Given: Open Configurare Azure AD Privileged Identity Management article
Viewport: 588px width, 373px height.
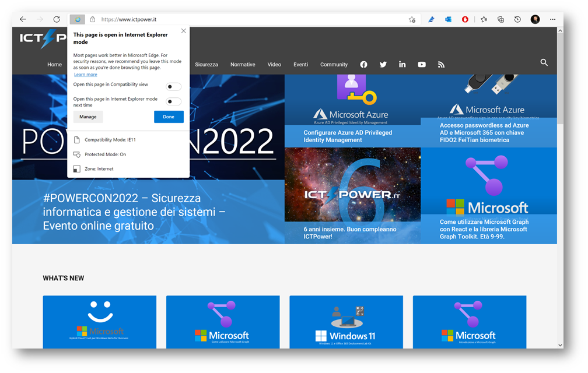Looking at the screenshot, I should point(348,136).
